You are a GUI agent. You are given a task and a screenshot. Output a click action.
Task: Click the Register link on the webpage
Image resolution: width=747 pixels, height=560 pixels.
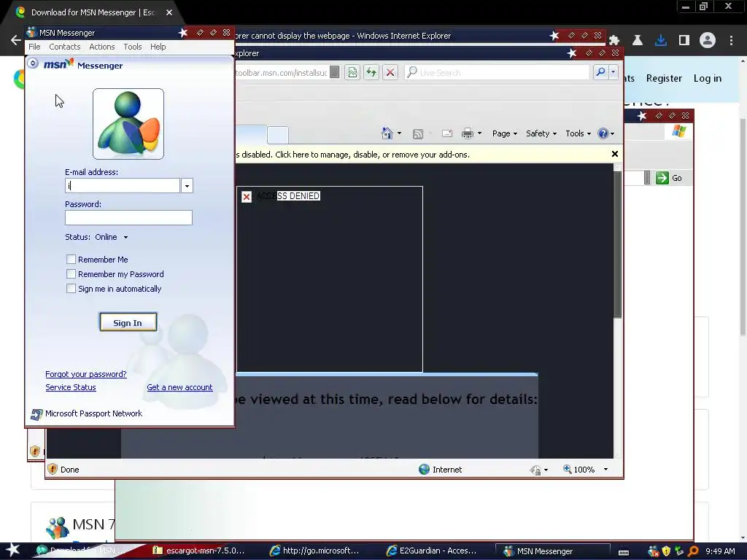click(664, 78)
